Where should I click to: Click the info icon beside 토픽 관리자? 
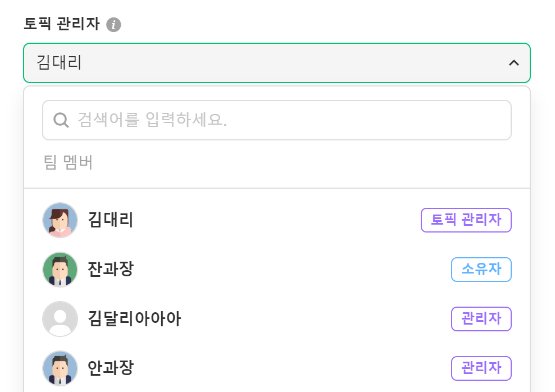pyautogui.click(x=113, y=25)
